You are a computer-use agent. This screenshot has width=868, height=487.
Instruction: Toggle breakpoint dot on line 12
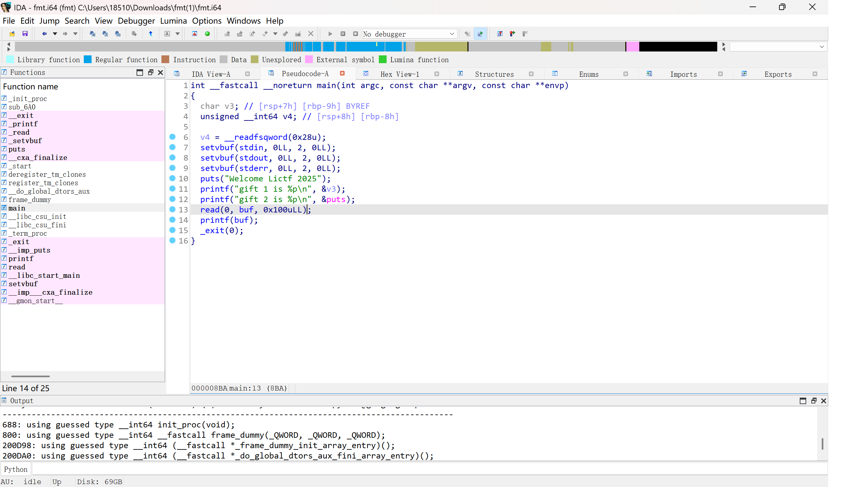pyautogui.click(x=172, y=199)
